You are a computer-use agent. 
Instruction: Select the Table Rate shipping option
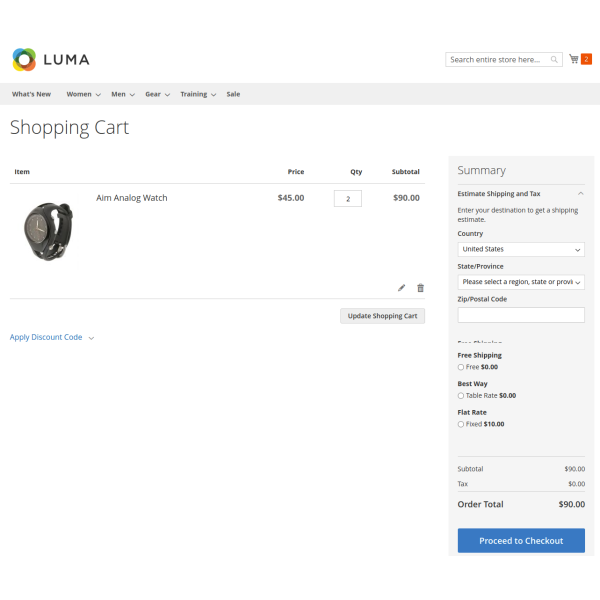461,396
